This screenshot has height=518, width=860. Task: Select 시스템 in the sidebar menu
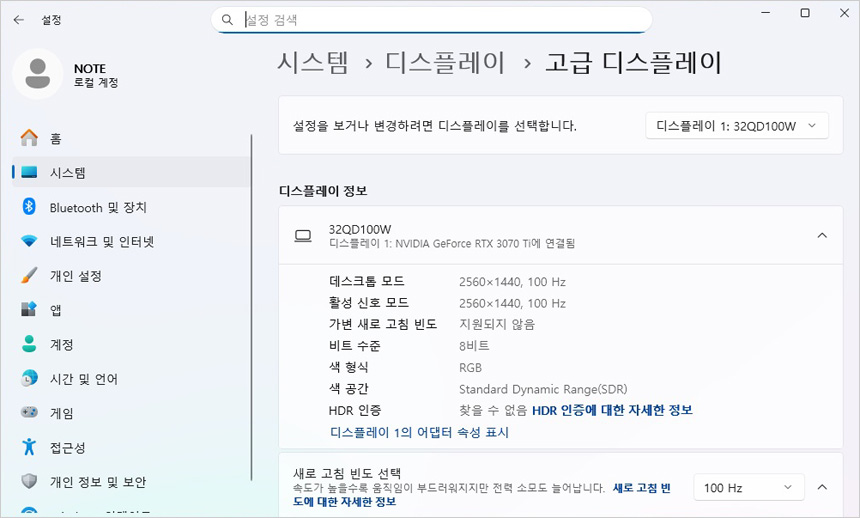pos(68,173)
